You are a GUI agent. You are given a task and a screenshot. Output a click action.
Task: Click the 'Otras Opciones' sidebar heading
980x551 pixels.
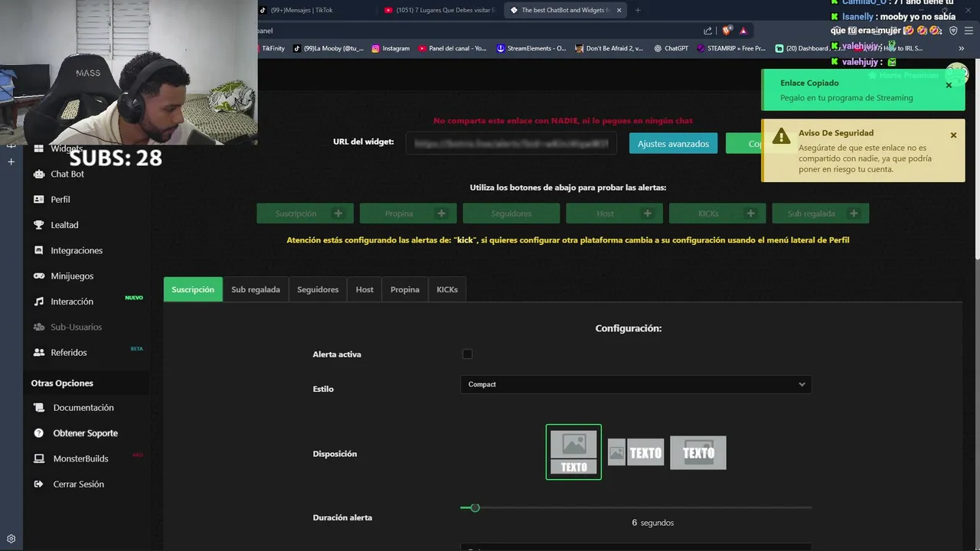click(x=62, y=383)
